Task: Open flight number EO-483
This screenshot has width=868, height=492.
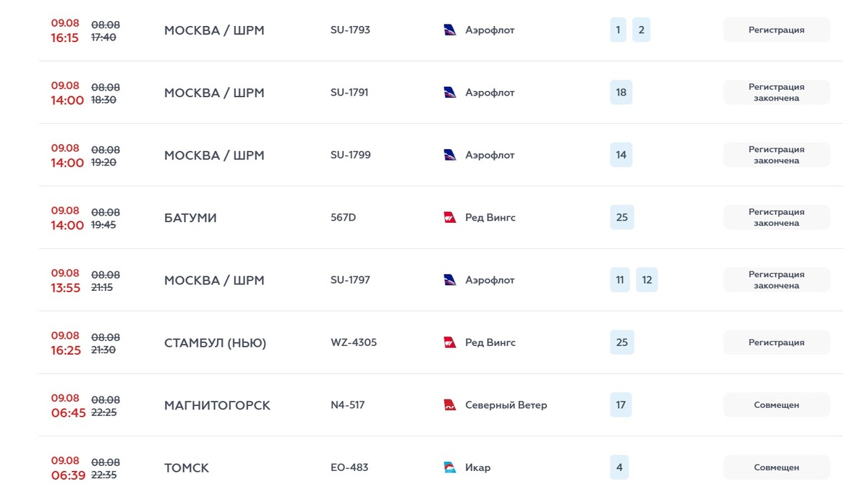Action: pos(349,467)
